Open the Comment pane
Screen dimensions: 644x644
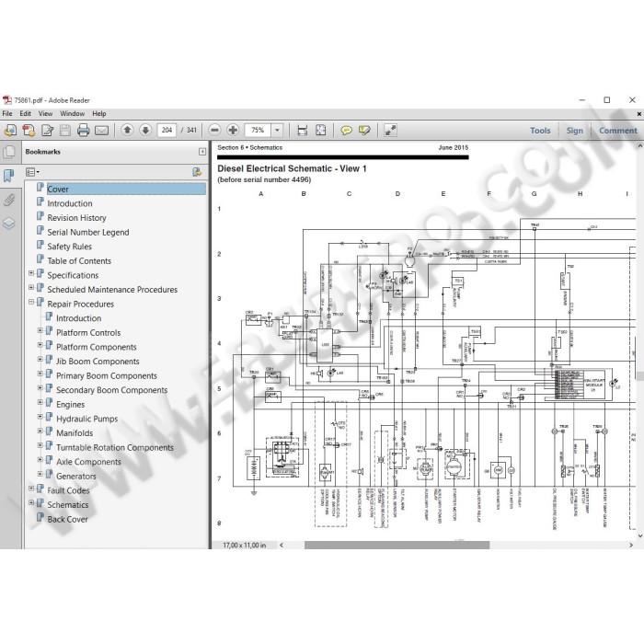pos(617,131)
